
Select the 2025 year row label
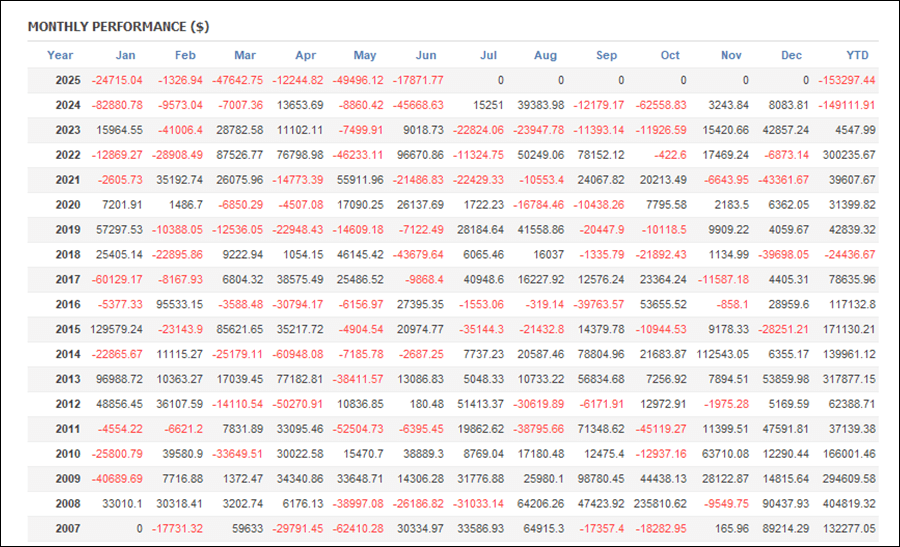coord(68,80)
